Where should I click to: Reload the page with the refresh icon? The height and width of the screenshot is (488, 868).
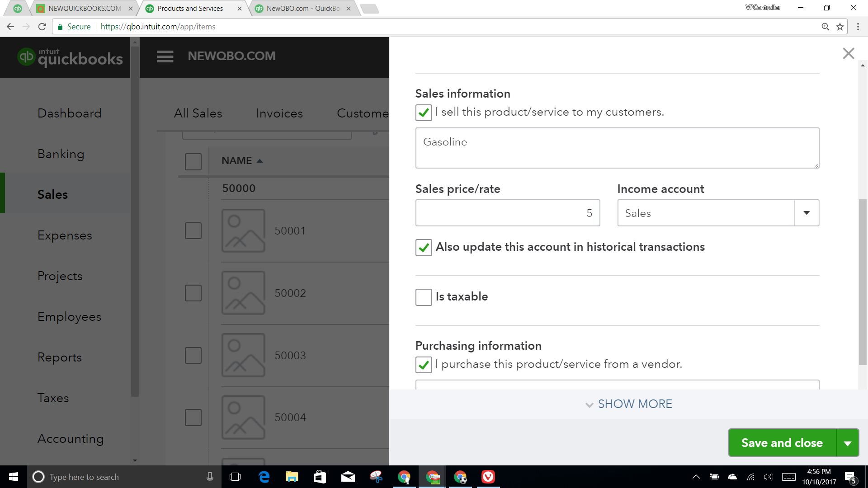tap(42, 27)
